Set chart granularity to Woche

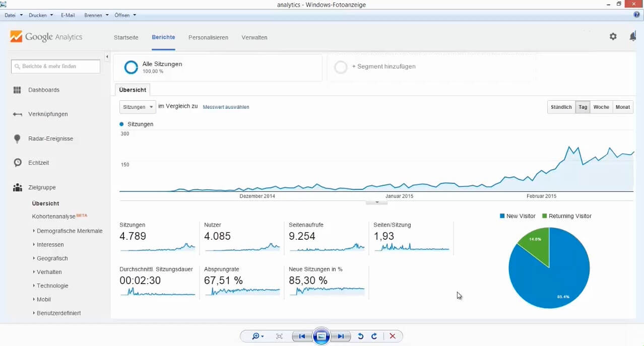pyautogui.click(x=601, y=107)
